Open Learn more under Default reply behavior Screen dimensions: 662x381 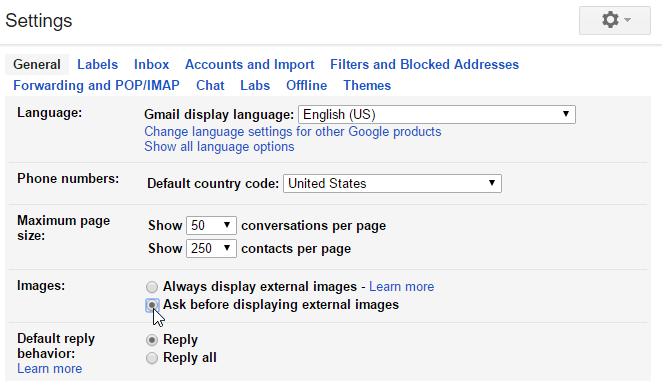[x=49, y=369]
